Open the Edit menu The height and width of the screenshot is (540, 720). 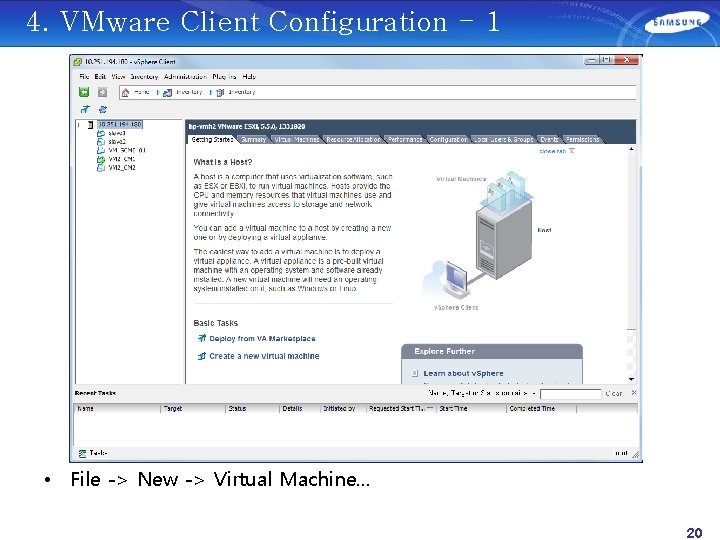tap(100, 77)
